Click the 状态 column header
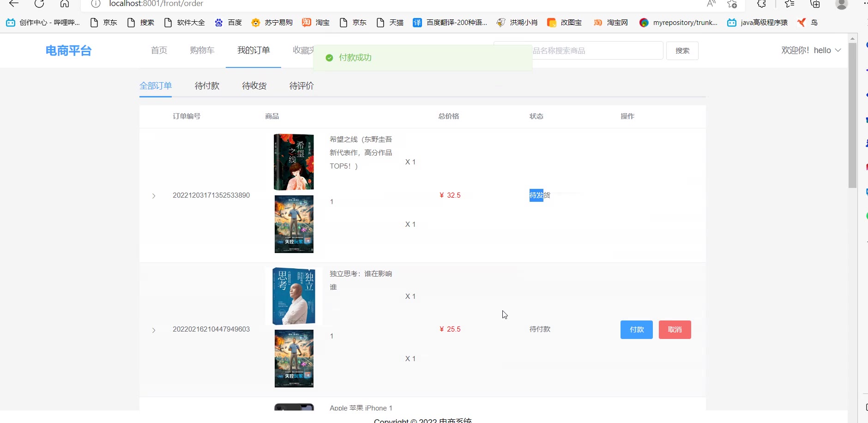The height and width of the screenshot is (423, 868). [536, 116]
